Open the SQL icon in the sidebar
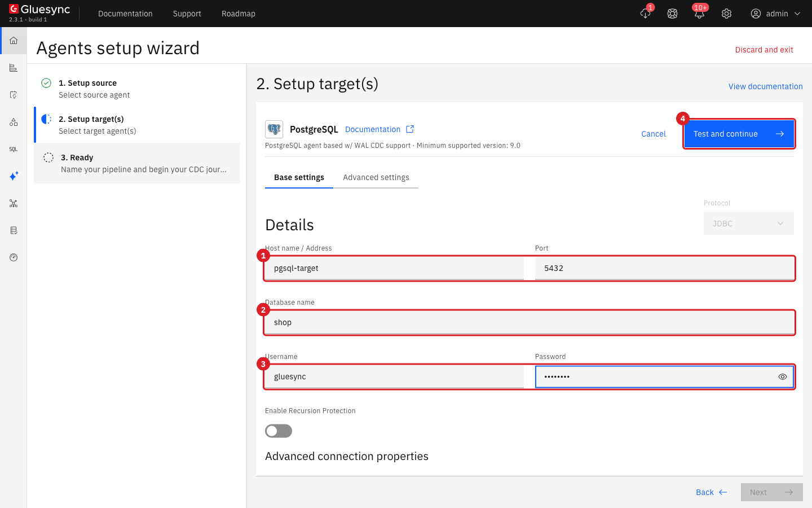Viewport: 812px width, 508px height. (14, 149)
